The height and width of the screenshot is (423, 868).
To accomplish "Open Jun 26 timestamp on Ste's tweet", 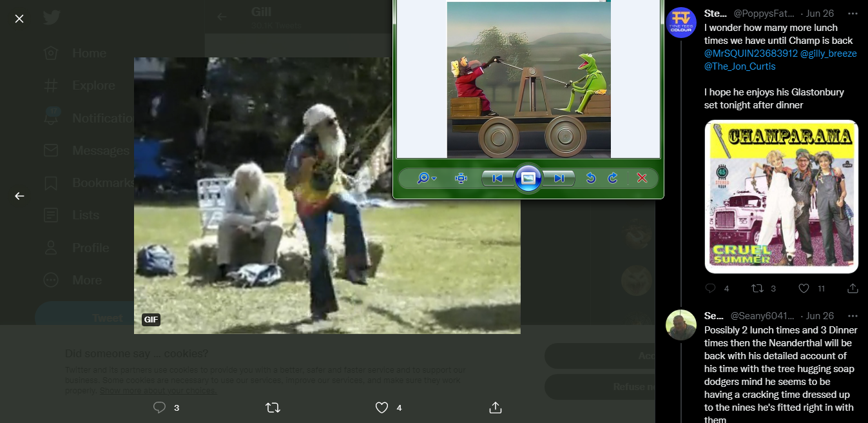I will point(820,14).
